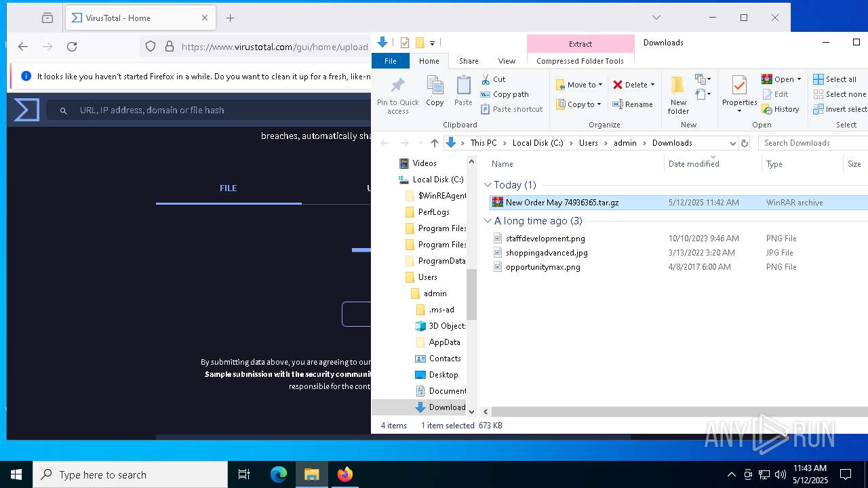Viewport: 868px width, 488px height.
Task: Create a New folder
Action: 678,95
